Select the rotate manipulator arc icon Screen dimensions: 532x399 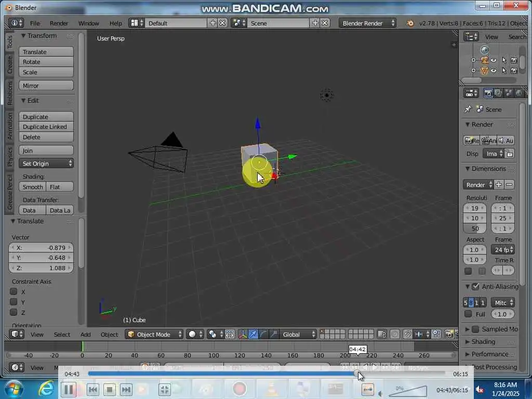263,334
